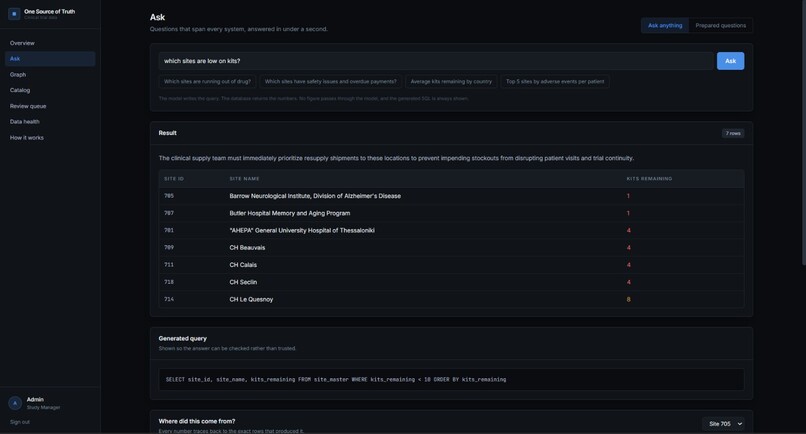Select Butler Hospital Memory and Aging Program
Image resolution: width=806 pixels, height=434 pixels.
(289, 213)
